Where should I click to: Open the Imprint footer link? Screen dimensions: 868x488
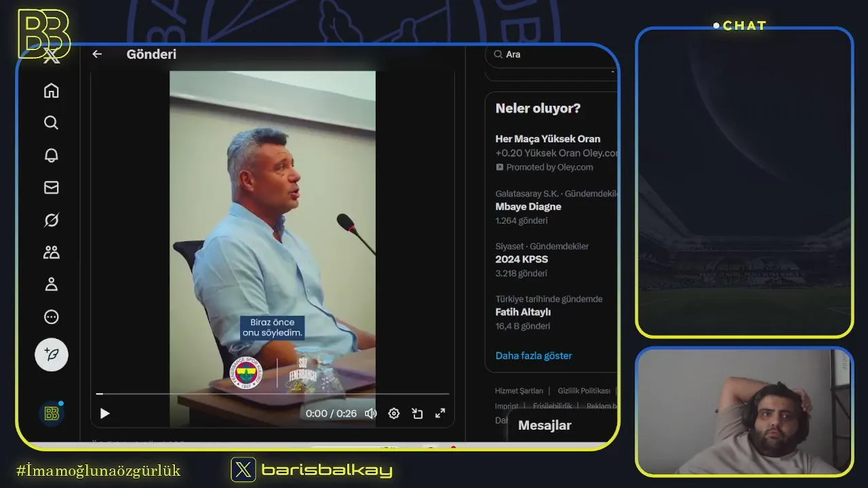point(507,406)
